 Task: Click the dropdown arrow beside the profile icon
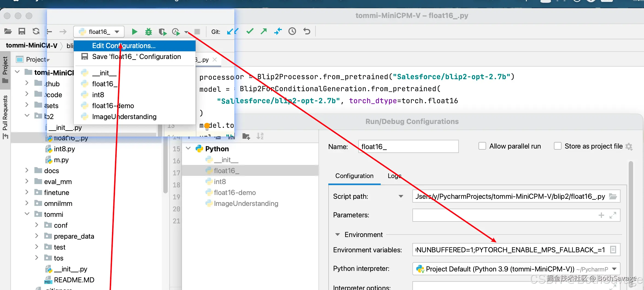point(186,32)
